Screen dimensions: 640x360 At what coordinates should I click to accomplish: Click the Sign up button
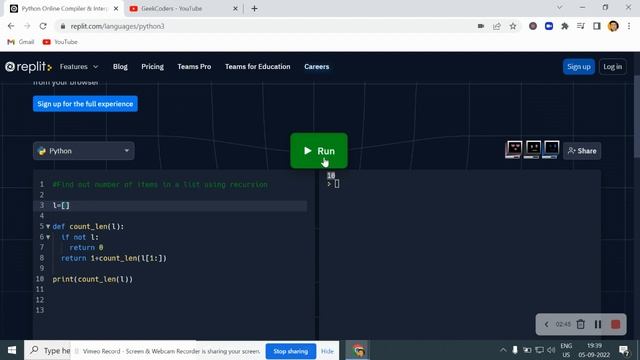click(579, 67)
